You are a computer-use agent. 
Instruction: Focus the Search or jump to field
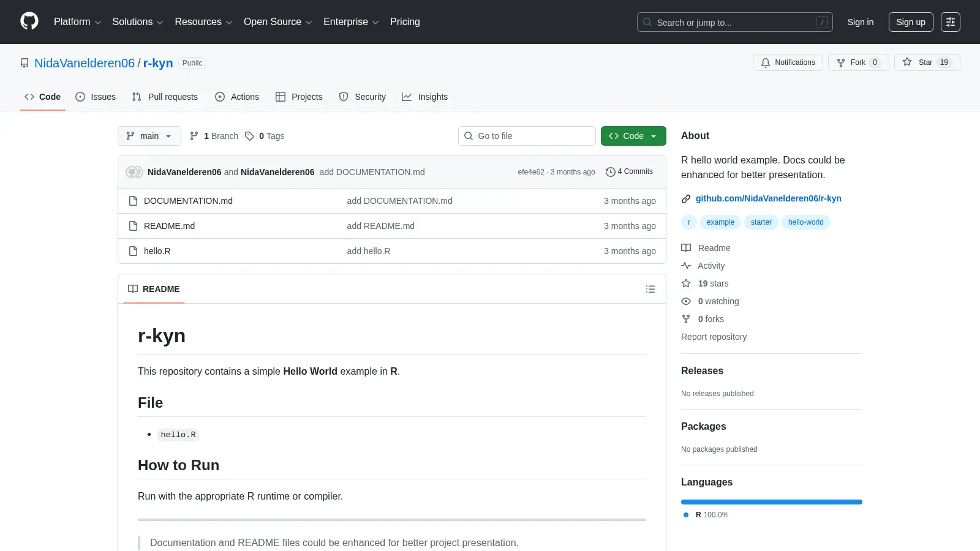735,22
